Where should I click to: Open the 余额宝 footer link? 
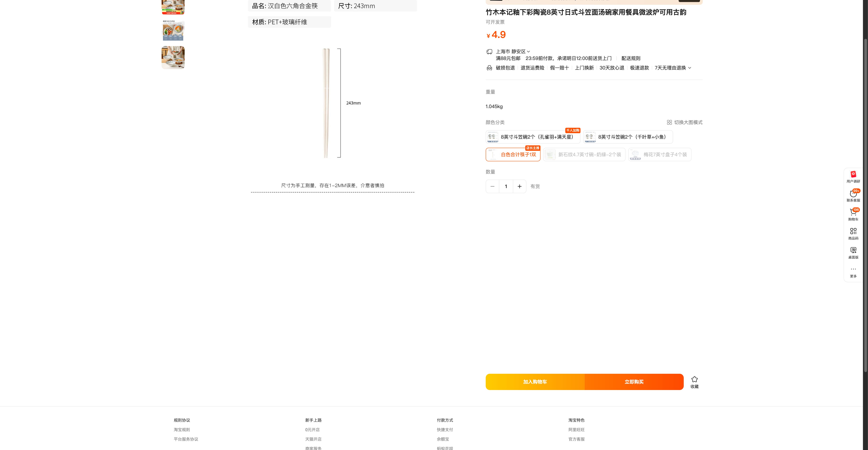point(443,439)
